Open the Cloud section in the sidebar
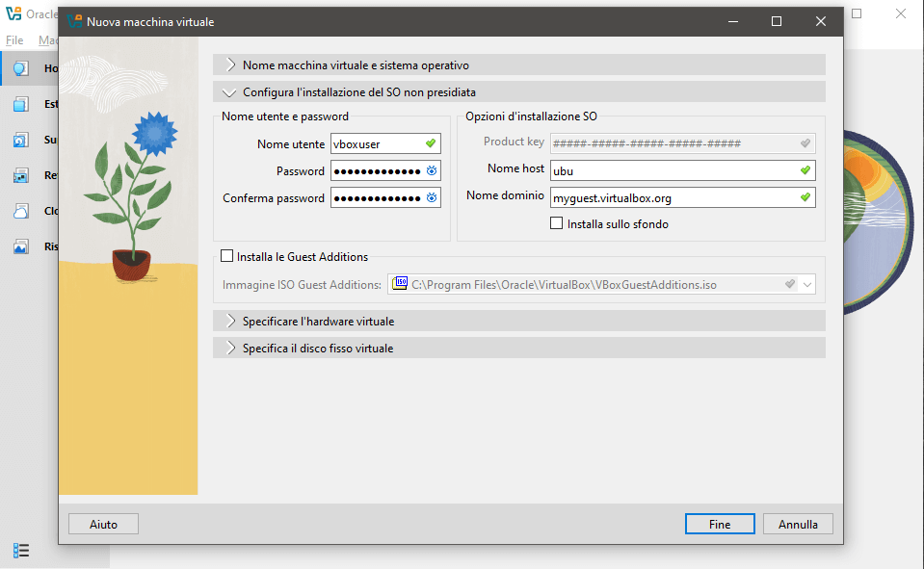The height and width of the screenshot is (569, 924). pos(21,210)
